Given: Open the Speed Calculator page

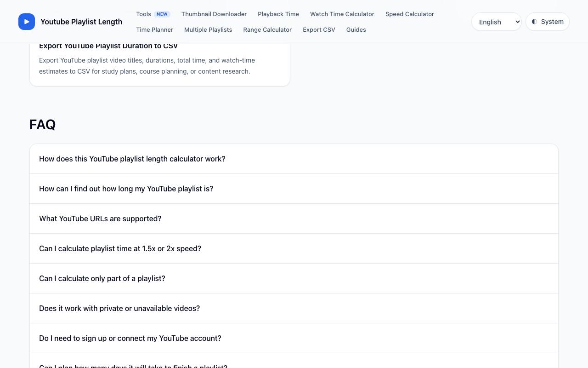Looking at the screenshot, I should [x=410, y=14].
